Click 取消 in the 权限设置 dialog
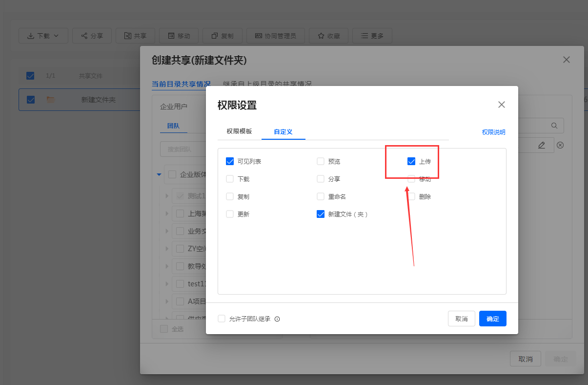 pyautogui.click(x=462, y=319)
